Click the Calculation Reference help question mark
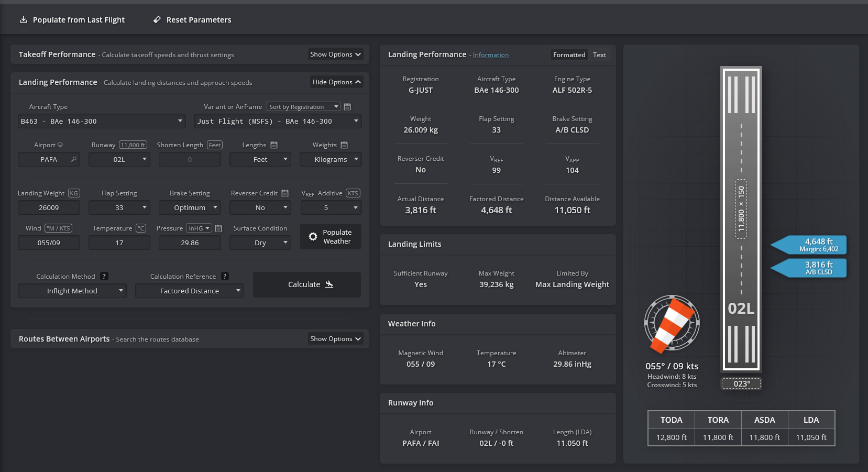The height and width of the screenshot is (472, 868). (x=225, y=276)
